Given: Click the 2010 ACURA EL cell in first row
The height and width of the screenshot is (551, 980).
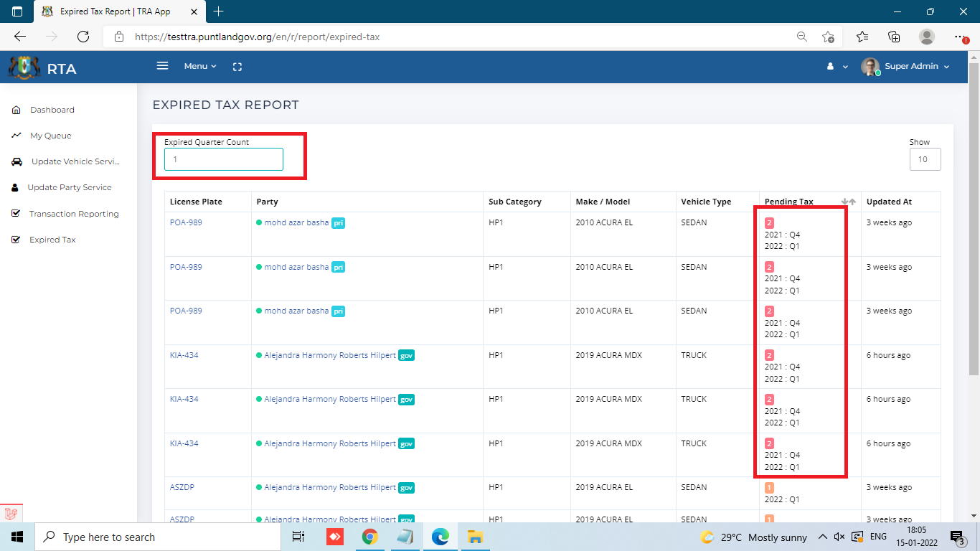Looking at the screenshot, I should click(x=604, y=222).
